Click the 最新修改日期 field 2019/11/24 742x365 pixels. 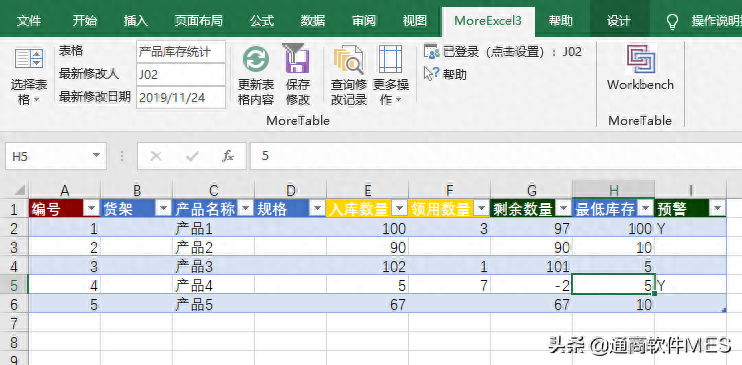[x=181, y=98]
